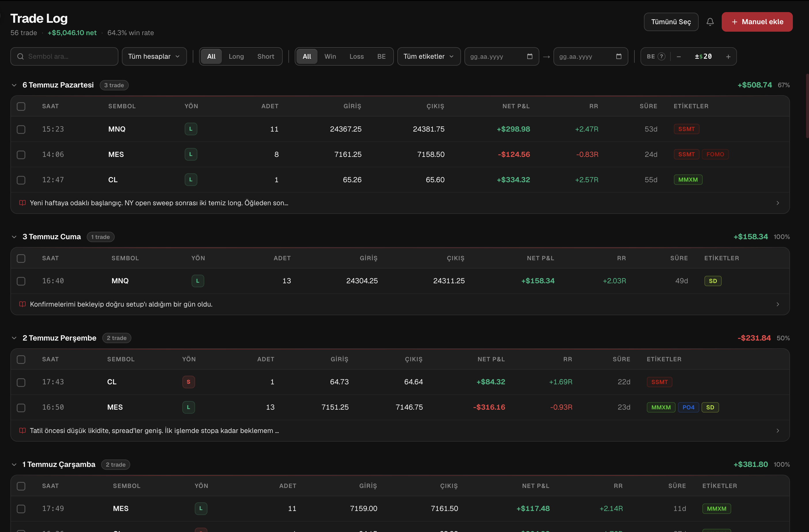
Task: Open the start date calendar picker icon
Action: (x=530, y=56)
